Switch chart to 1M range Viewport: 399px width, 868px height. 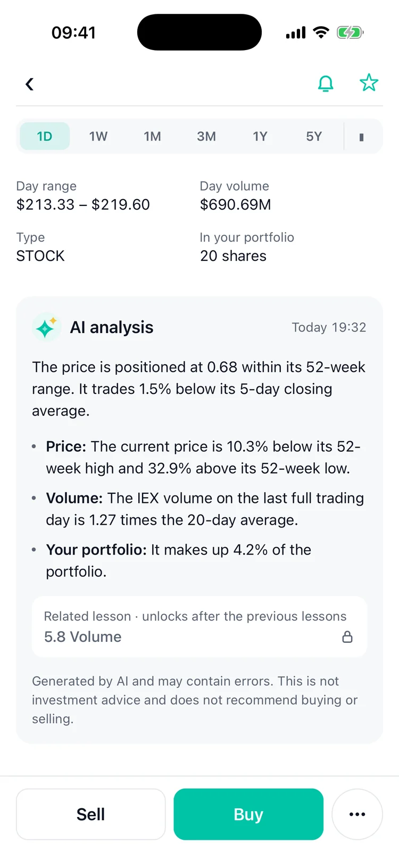click(x=152, y=136)
